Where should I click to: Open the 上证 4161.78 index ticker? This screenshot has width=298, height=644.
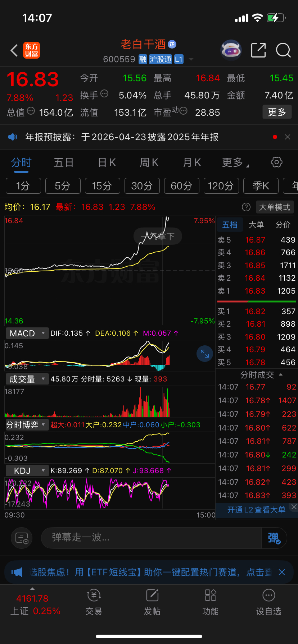coord(35,604)
